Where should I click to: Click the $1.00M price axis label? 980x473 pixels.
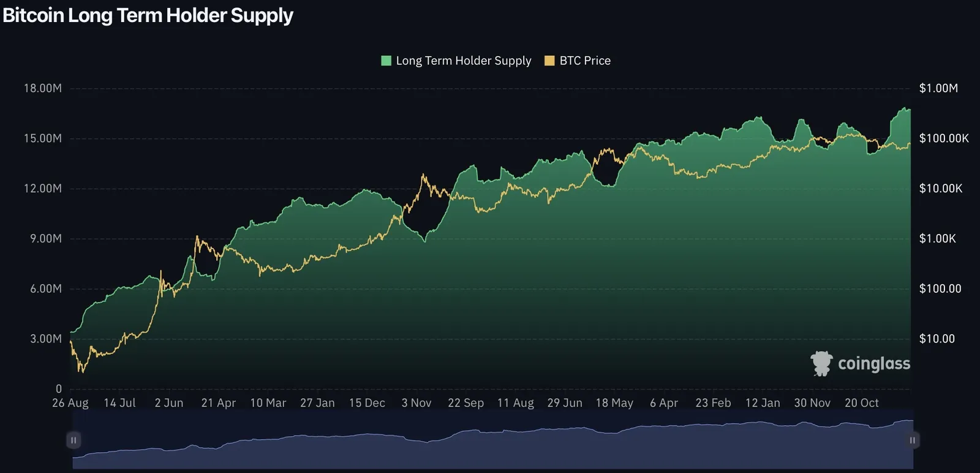(938, 88)
